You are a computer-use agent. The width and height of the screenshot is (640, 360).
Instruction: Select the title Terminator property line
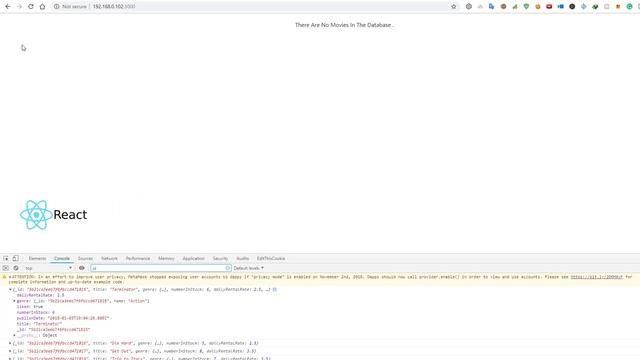(39, 324)
